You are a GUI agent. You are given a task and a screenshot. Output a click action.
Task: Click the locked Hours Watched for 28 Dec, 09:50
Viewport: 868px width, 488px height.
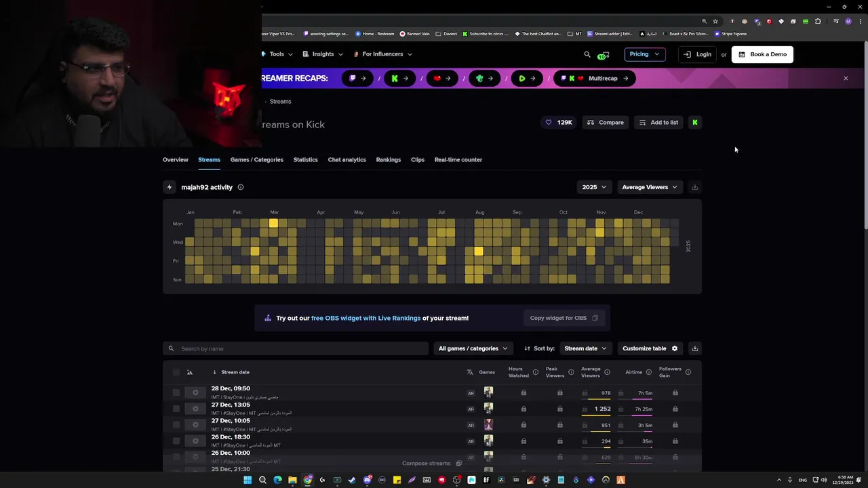pyautogui.click(x=524, y=393)
